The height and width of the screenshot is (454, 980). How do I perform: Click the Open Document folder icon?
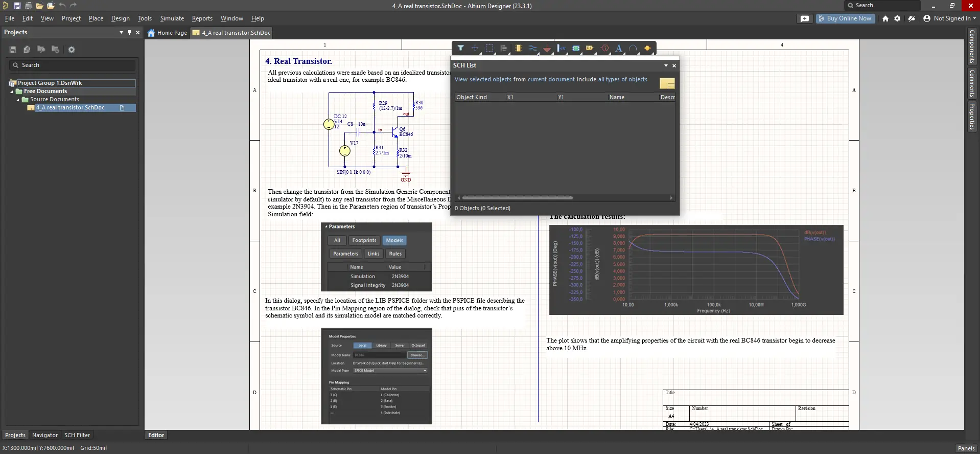click(x=39, y=6)
